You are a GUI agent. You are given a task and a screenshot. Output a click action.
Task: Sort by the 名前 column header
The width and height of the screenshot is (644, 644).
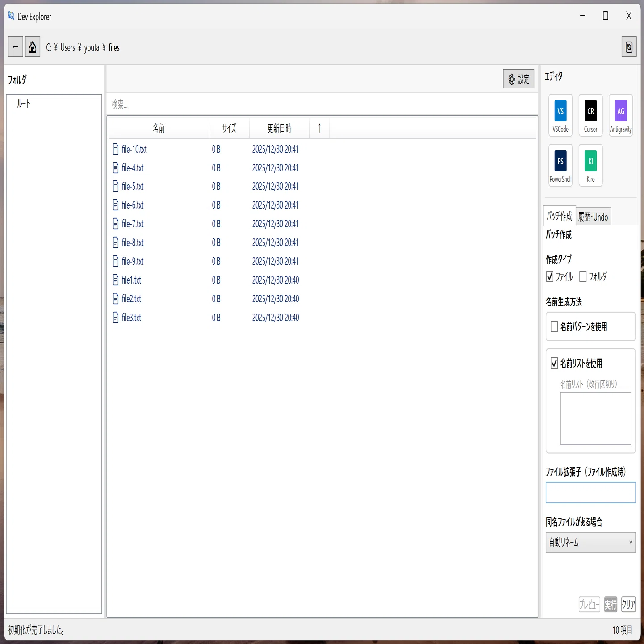pos(159,129)
